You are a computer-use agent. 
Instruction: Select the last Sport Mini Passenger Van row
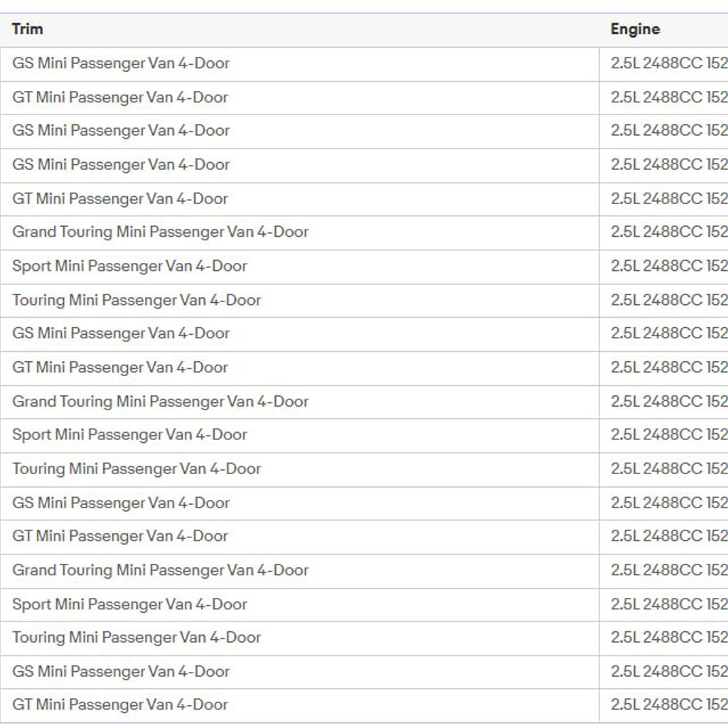364,604
